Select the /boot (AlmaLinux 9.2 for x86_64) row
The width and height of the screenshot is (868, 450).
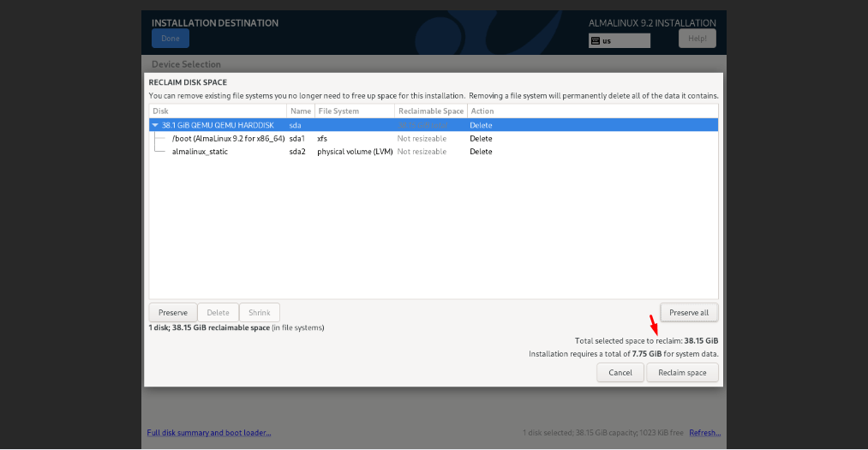tap(434, 138)
